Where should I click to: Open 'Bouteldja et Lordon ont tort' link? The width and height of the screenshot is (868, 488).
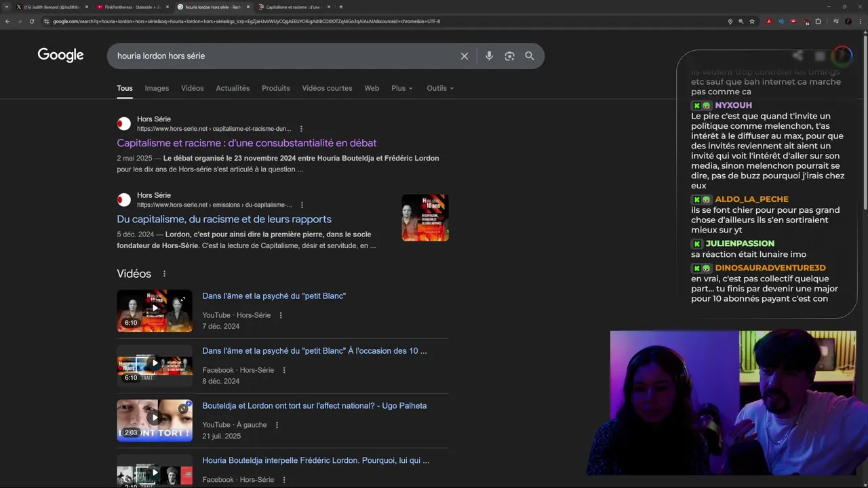(x=315, y=406)
